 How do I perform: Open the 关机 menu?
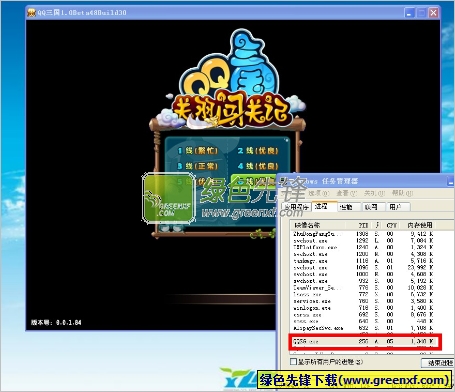click(374, 193)
